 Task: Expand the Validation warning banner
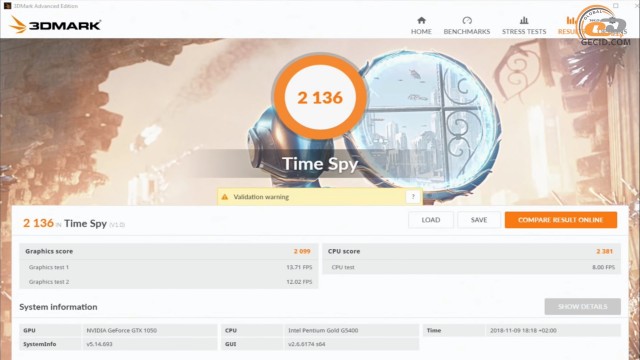point(320,197)
